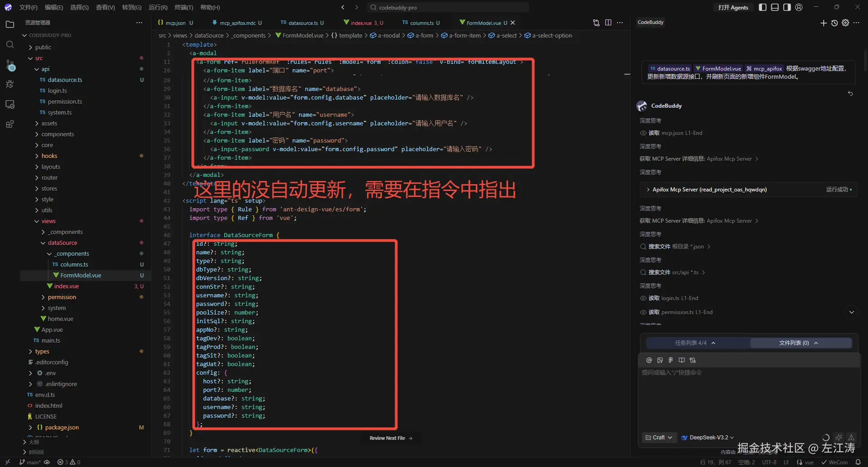Start a new CodeBuddy chat with the plus icon
868x467 pixels.
click(x=823, y=23)
